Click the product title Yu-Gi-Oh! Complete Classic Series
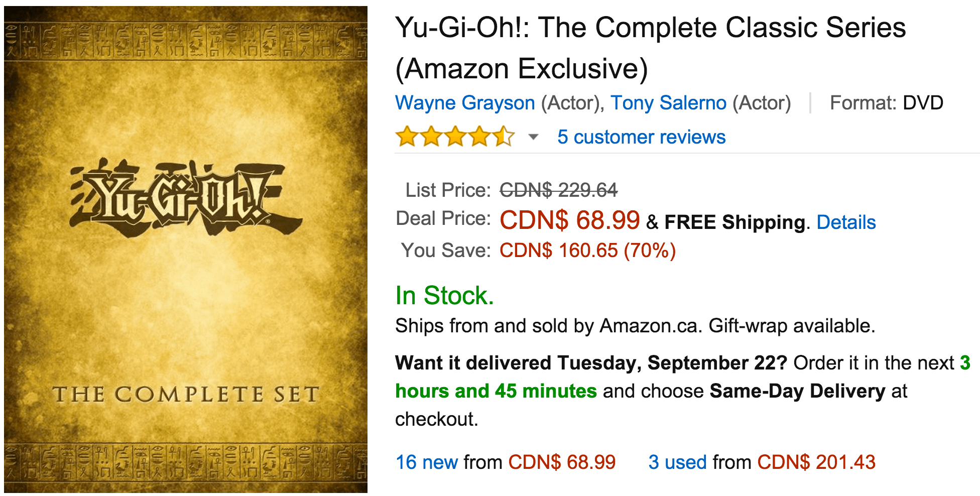980x496 pixels. [x=650, y=48]
